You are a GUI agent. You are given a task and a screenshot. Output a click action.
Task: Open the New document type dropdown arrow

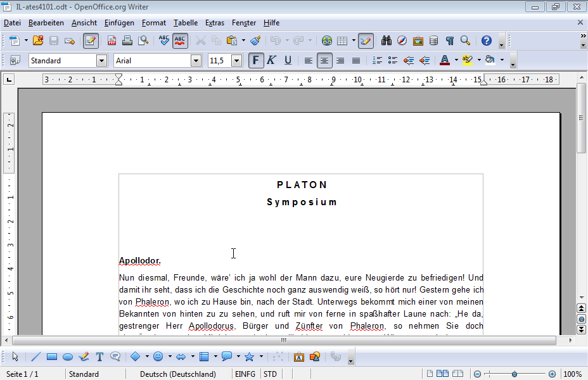tap(26, 41)
